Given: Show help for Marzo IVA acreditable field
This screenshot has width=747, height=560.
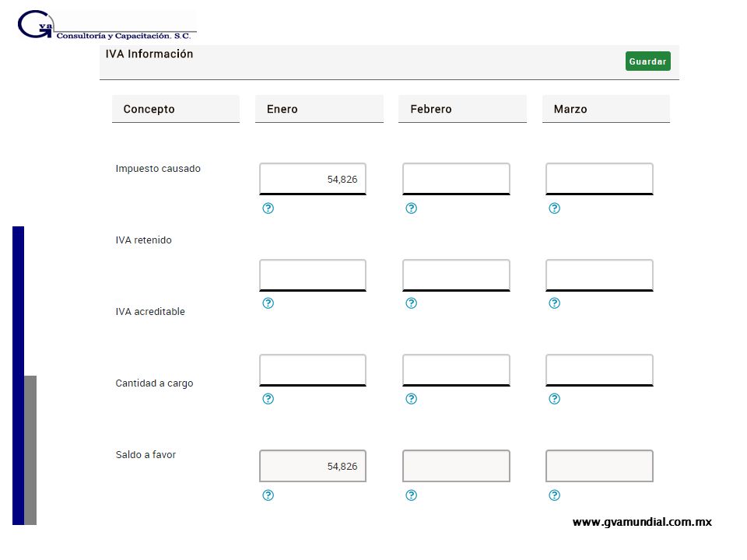Looking at the screenshot, I should click(555, 398).
